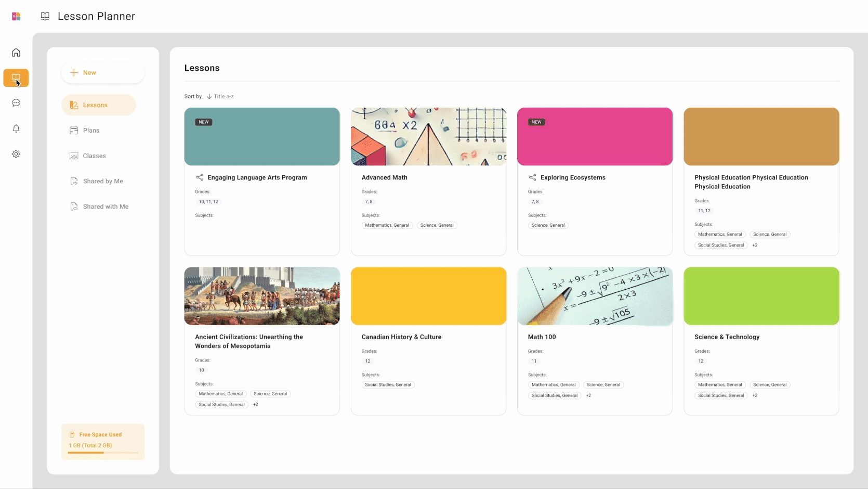This screenshot has width=868, height=489.
Task: Open the Shared by Me section
Action: [103, 181]
